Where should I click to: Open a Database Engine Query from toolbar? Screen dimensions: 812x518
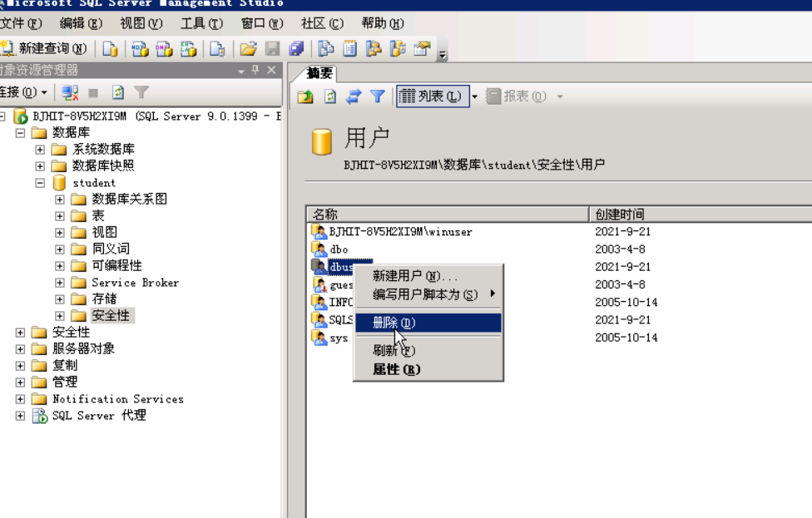tap(110, 49)
